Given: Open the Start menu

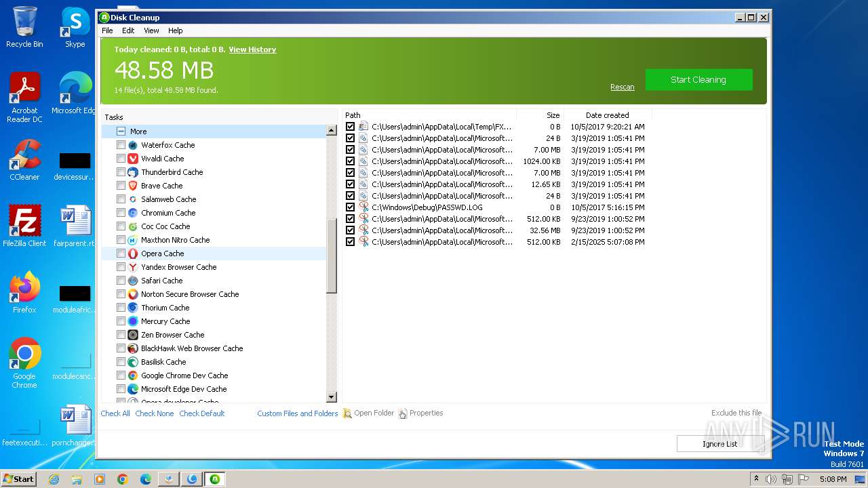Looking at the screenshot, I should coord(18,479).
